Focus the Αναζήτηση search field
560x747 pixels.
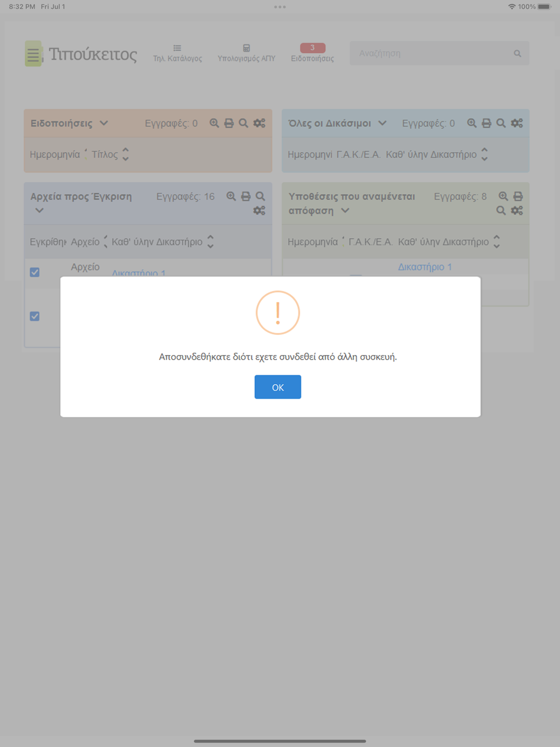tap(440, 53)
